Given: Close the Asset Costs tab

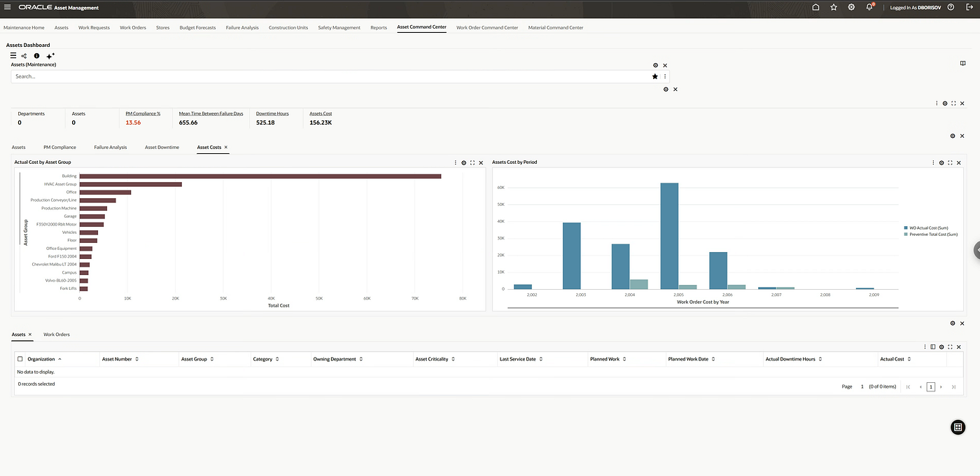Looking at the screenshot, I should [226, 147].
